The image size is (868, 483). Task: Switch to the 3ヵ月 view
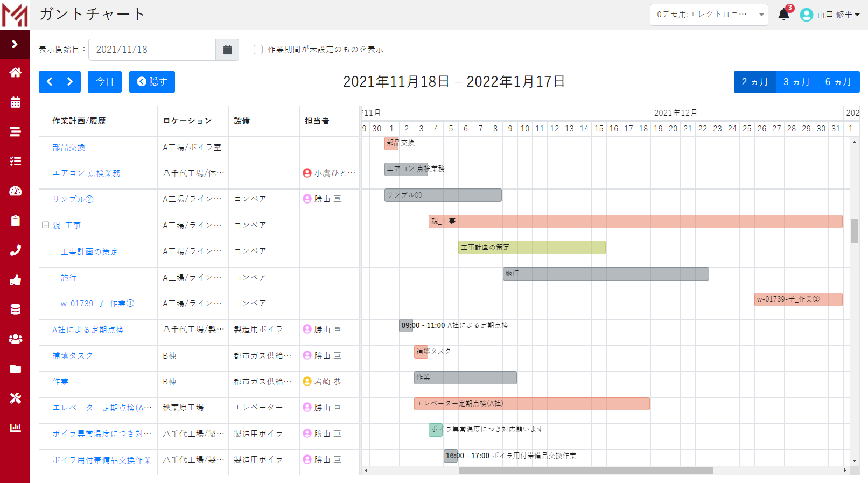coord(796,82)
